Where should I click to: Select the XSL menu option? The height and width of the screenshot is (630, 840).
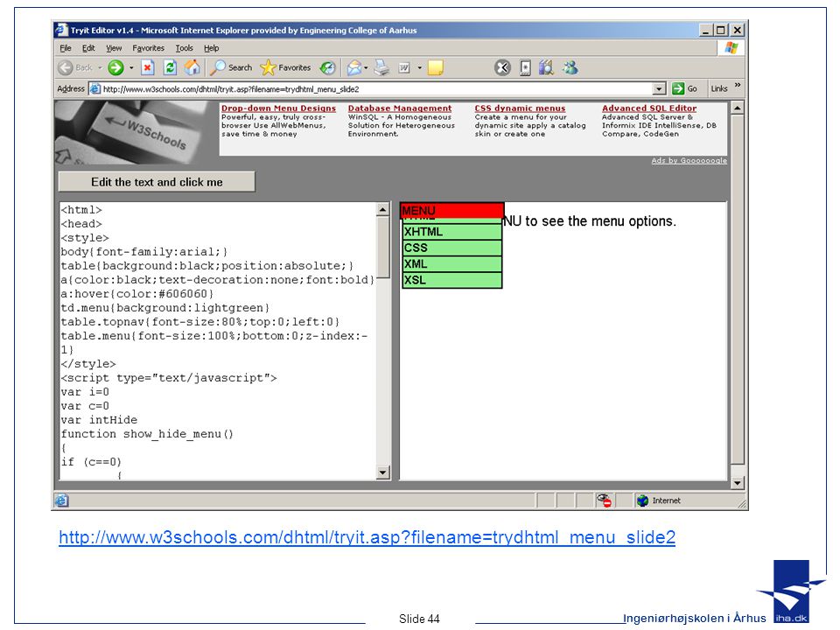[452, 280]
